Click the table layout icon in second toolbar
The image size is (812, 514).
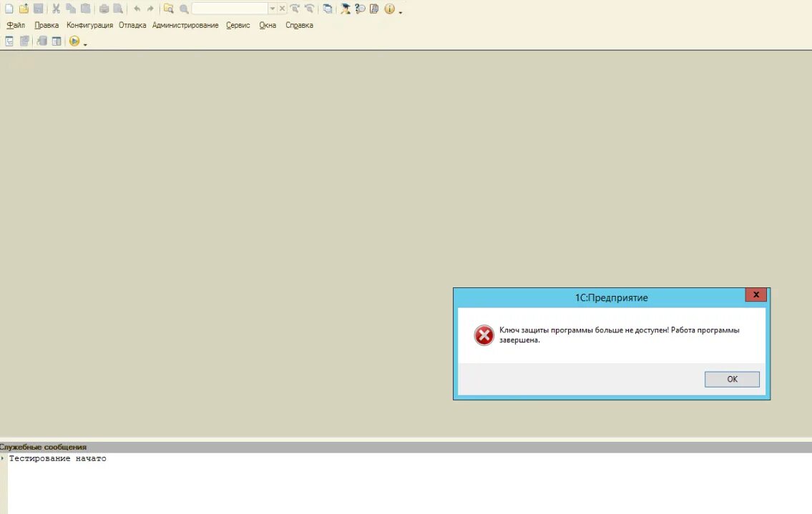(57, 41)
